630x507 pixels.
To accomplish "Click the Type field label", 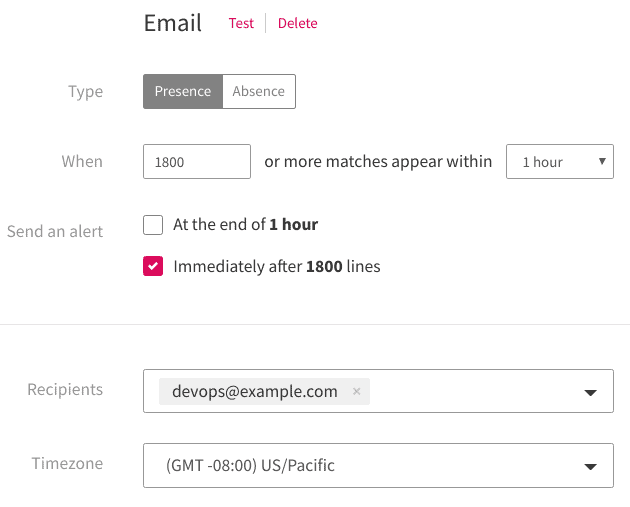I will tap(85, 92).
